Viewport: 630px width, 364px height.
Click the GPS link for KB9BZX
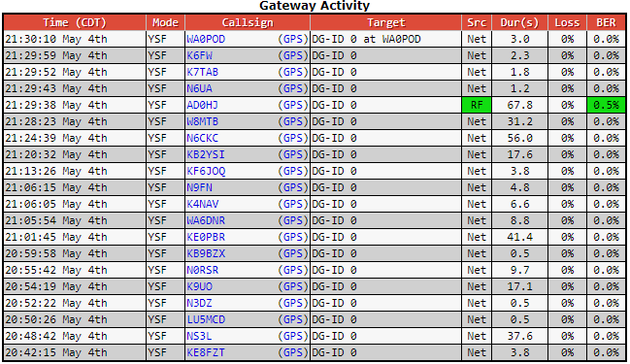(x=293, y=253)
